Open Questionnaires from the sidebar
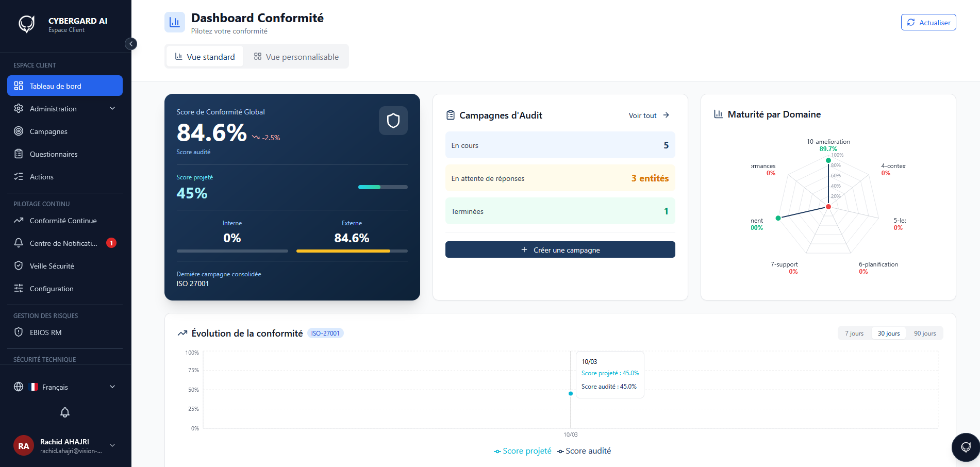This screenshot has width=980, height=467. click(65, 154)
